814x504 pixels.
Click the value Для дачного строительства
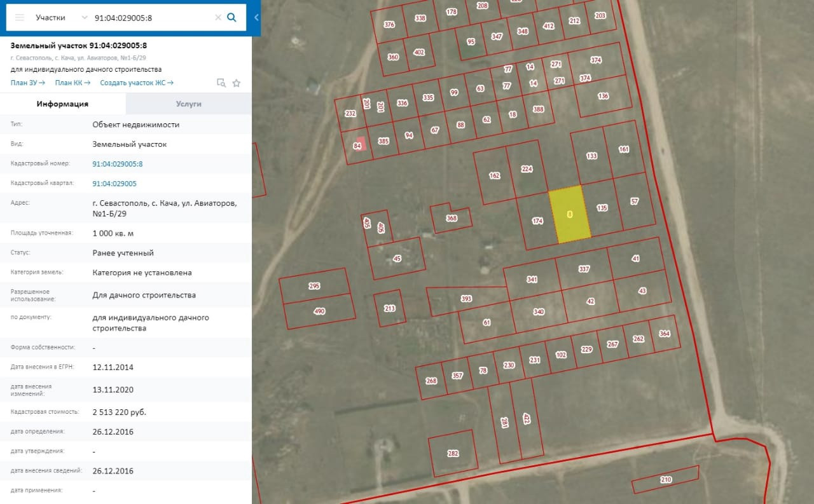144,295
